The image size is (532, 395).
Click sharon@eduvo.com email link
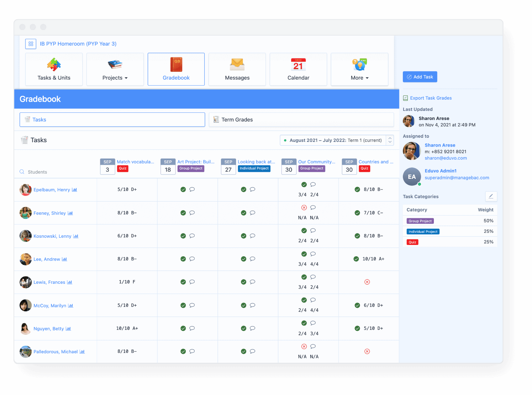tap(446, 158)
